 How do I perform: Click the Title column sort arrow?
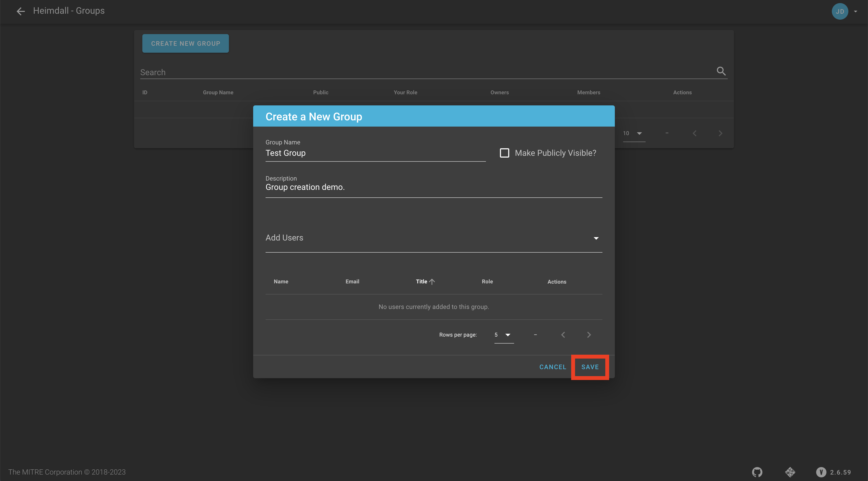(x=432, y=282)
